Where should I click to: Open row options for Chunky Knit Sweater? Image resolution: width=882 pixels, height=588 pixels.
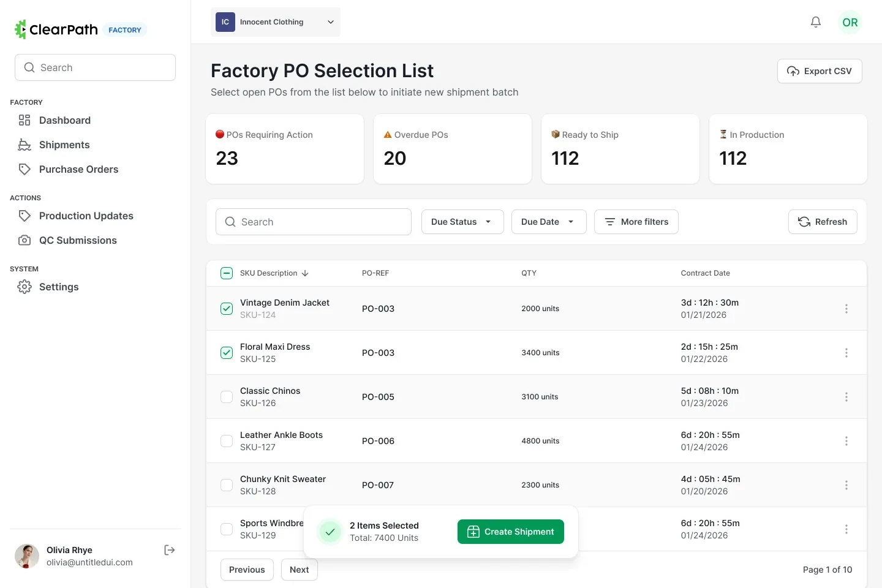[846, 485]
